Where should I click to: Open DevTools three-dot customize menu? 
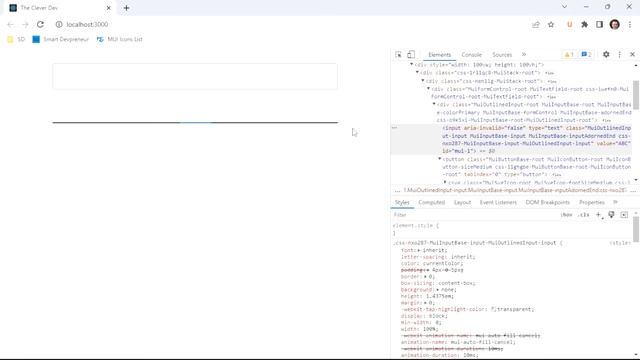[620, 54]
